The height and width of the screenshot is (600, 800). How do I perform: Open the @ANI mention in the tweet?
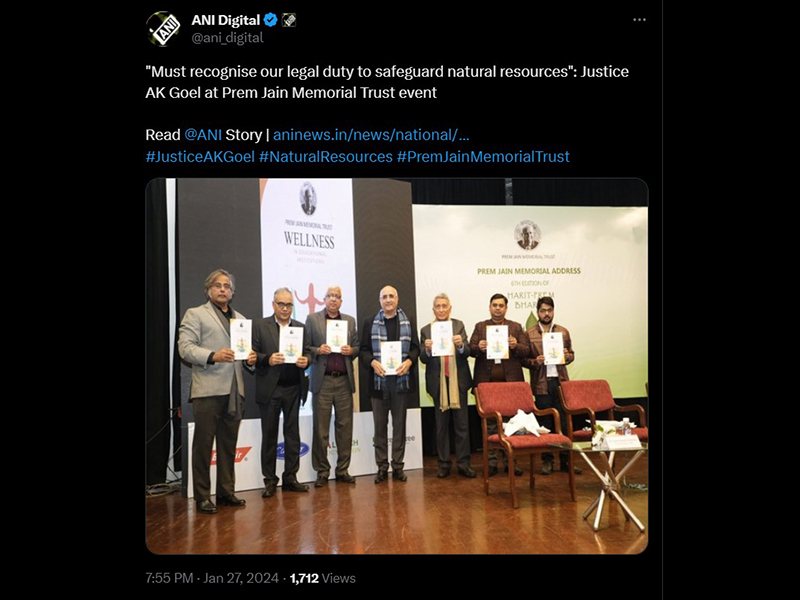click(203, 135)
